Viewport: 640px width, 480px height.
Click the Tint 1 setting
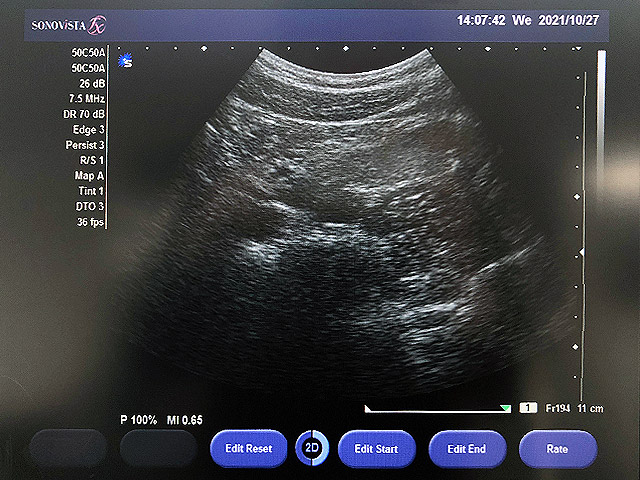point(91,191)
